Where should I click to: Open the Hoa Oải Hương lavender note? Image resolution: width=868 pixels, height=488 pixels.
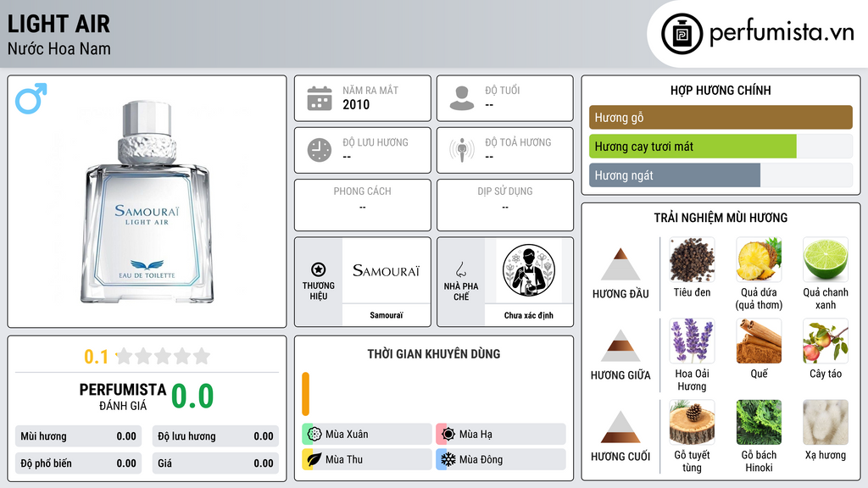[x=692, y=341]
